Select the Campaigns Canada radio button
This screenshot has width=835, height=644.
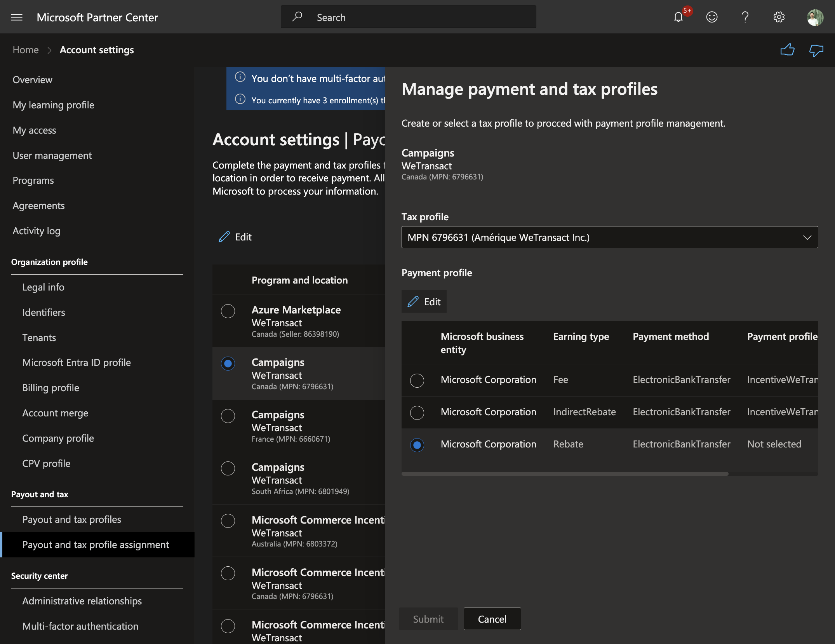[228, 364]
